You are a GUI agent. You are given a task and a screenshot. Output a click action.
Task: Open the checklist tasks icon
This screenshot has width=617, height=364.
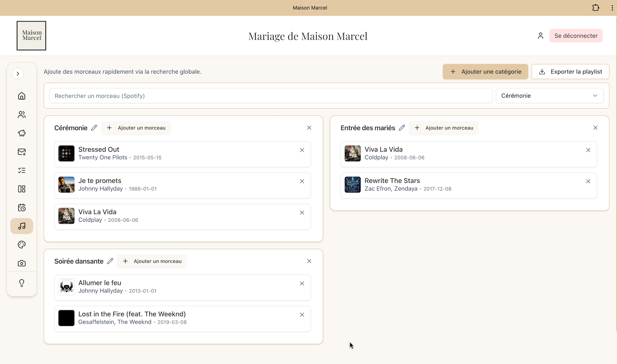click(22, 170)
